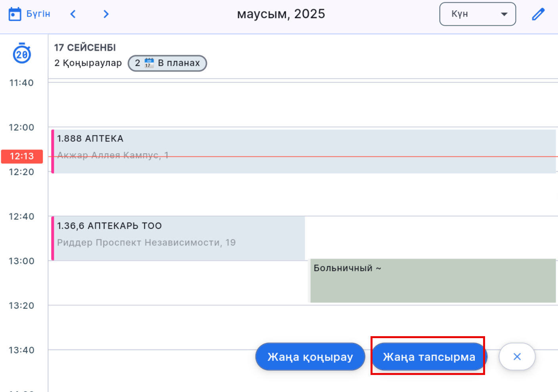Click the маусым, 2025 month title
Screen dimensions: 558x392
[x=281, y=14]
